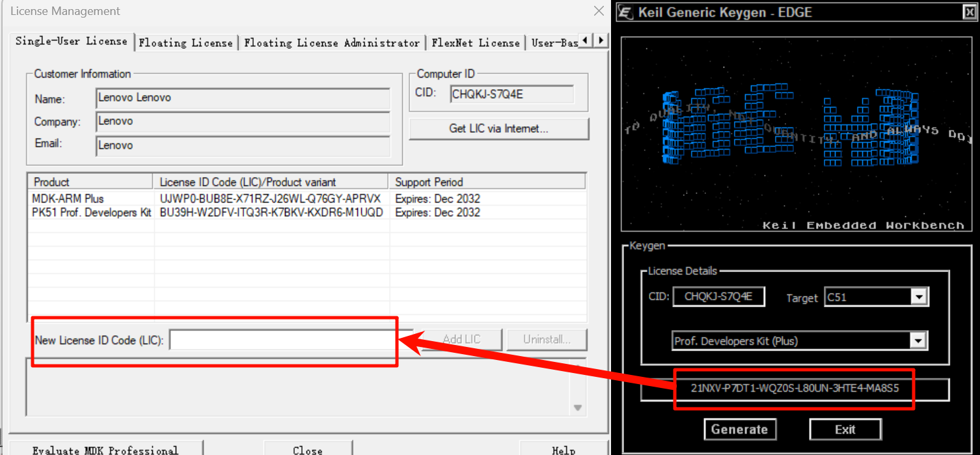This screenshot has width=980, height=455.
Task: Open the partially visible User-Based tab
Action: (552, 43)
